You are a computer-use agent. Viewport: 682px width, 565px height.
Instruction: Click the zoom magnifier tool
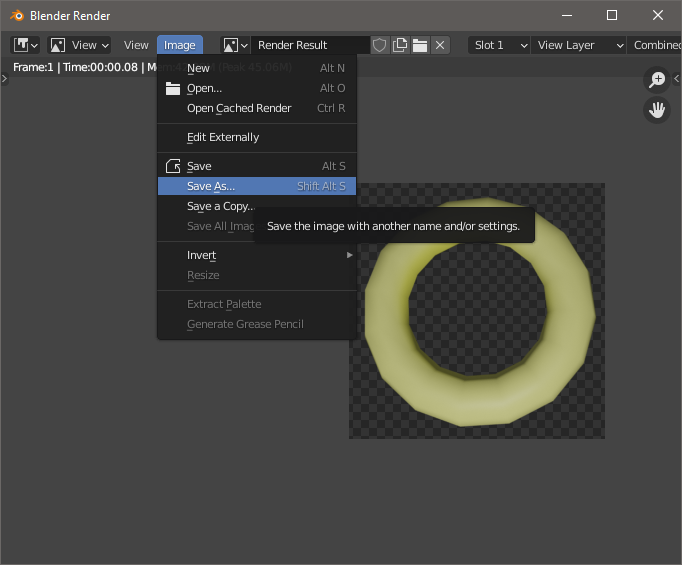click(657, 80)
